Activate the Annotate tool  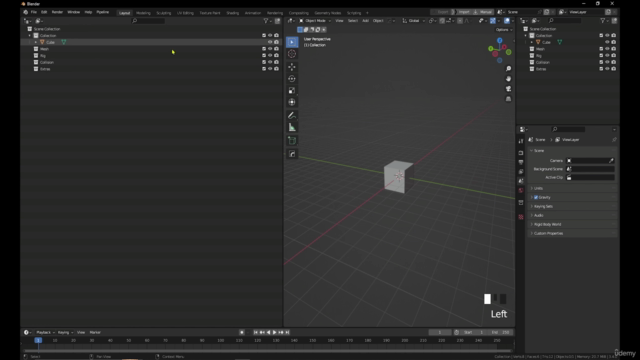pos(292,116)
